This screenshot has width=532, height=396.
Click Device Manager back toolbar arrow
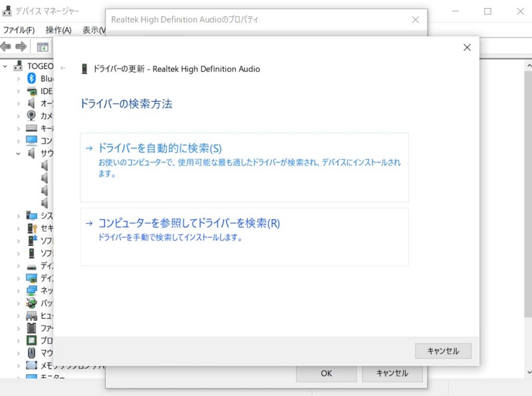[x=6, y=47]
